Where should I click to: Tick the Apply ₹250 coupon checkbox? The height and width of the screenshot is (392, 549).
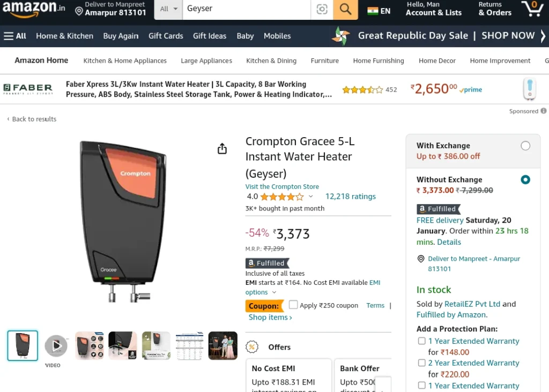(293, 305)
